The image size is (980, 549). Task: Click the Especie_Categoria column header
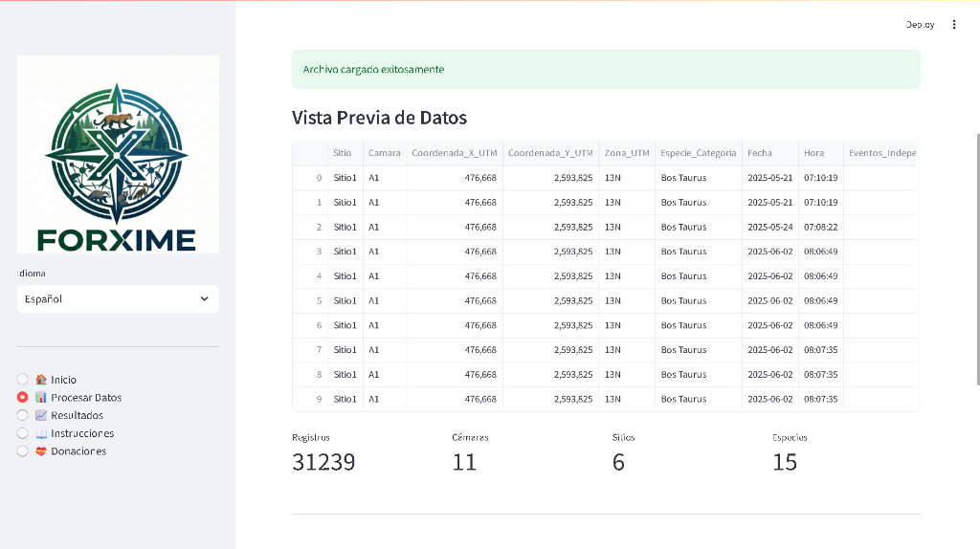(699, 153)
